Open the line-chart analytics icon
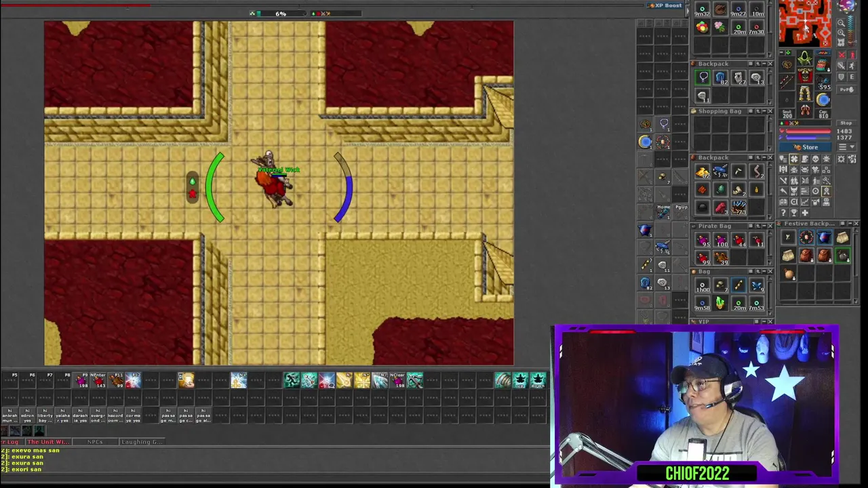 804,202
